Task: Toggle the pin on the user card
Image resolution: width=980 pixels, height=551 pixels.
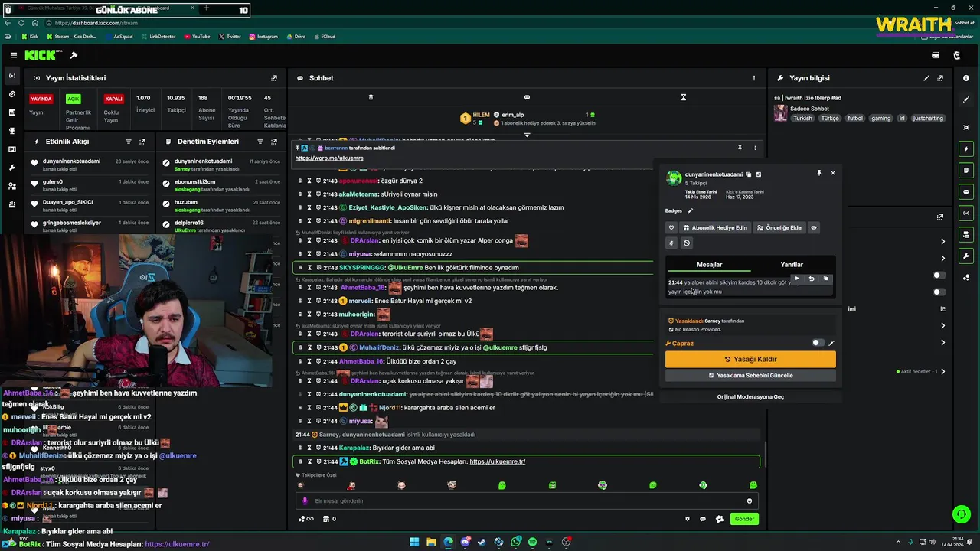Action: pos(819,173)
